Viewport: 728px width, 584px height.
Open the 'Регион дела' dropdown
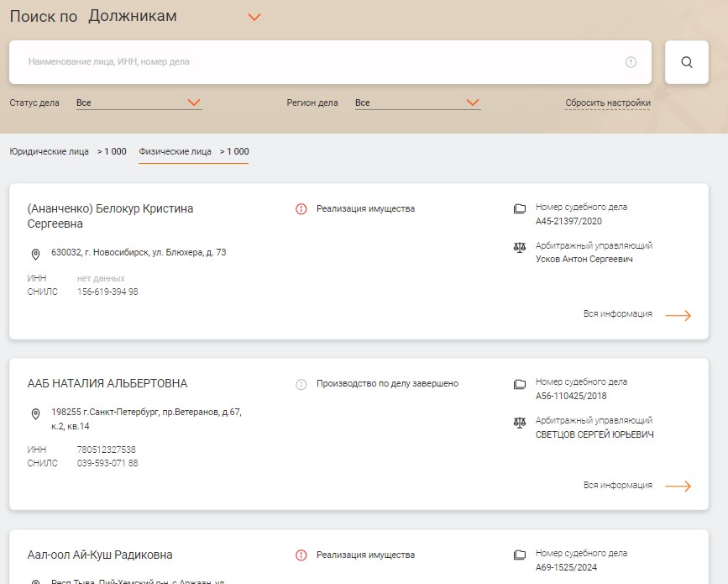[x=417, y=103]
